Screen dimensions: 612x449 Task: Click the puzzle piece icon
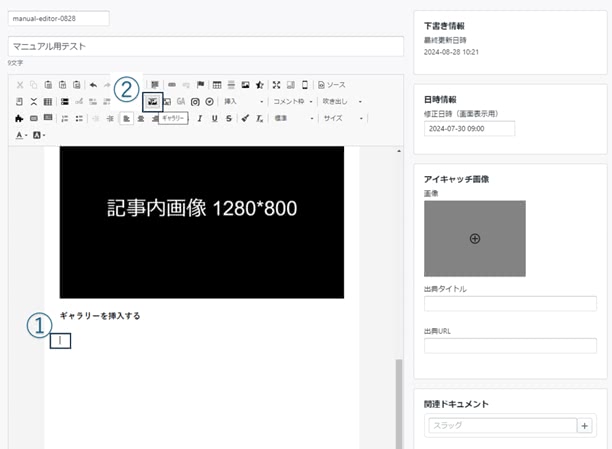19,118
